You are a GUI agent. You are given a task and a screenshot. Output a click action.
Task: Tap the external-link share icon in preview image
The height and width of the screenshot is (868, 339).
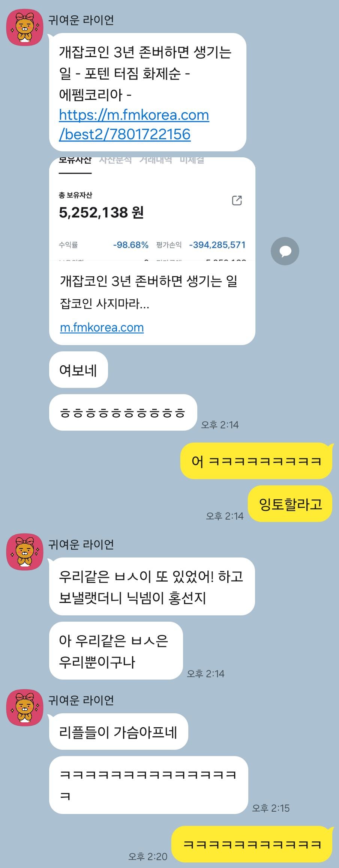point(237,200)
